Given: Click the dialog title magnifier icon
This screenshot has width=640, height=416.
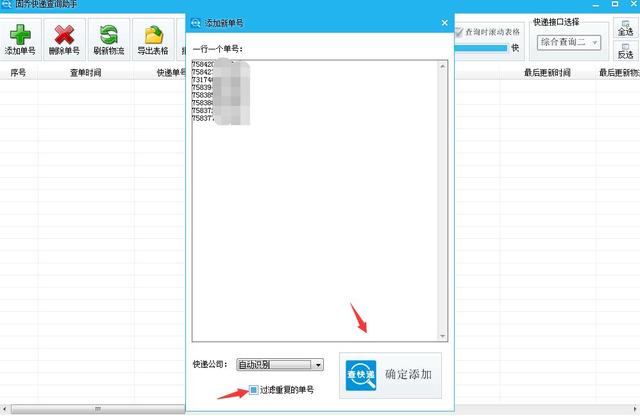Looking at the screenshot, I should point(196,23).
